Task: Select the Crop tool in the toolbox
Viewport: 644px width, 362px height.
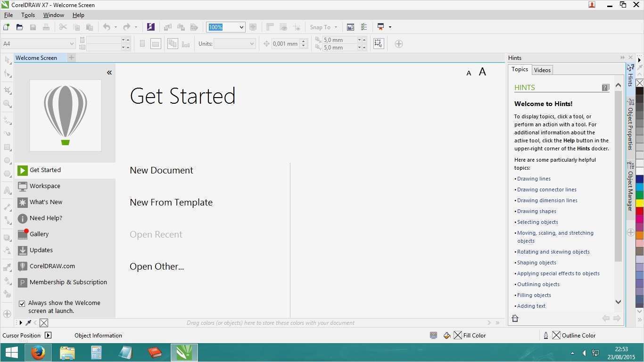Action: click(x=8, y=90)
